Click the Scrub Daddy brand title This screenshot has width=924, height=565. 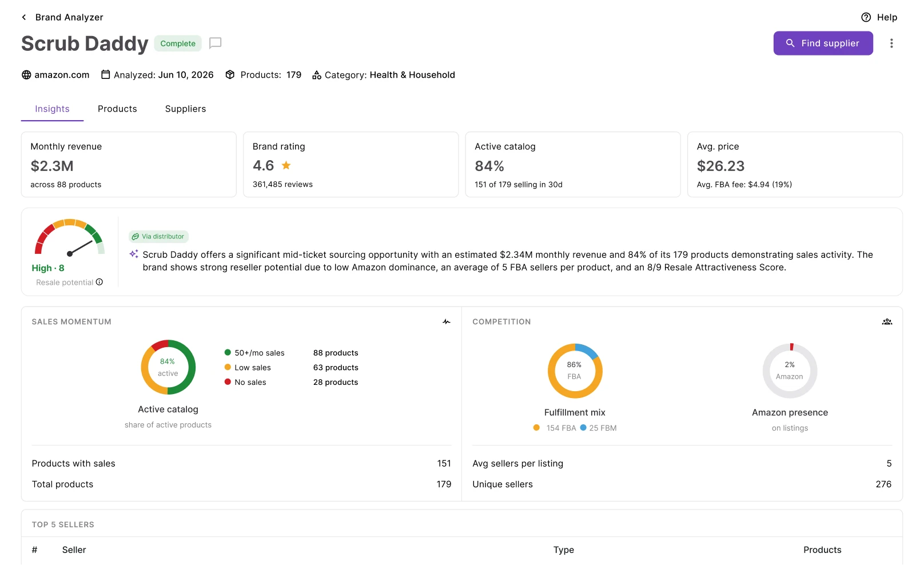(x=85, y=43)
